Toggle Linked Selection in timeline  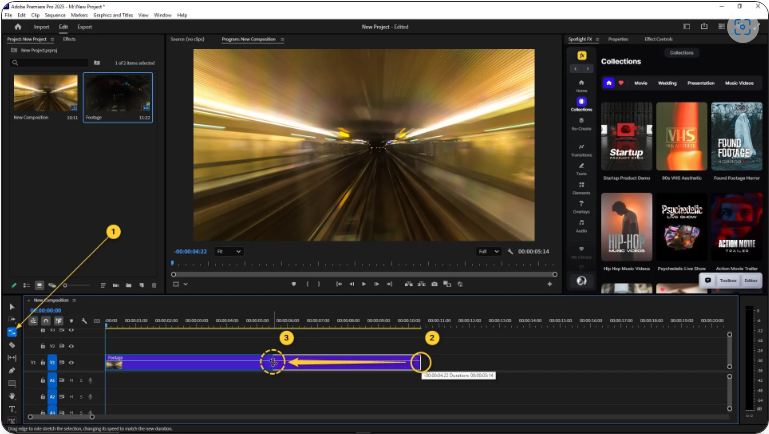pos(58,321)
